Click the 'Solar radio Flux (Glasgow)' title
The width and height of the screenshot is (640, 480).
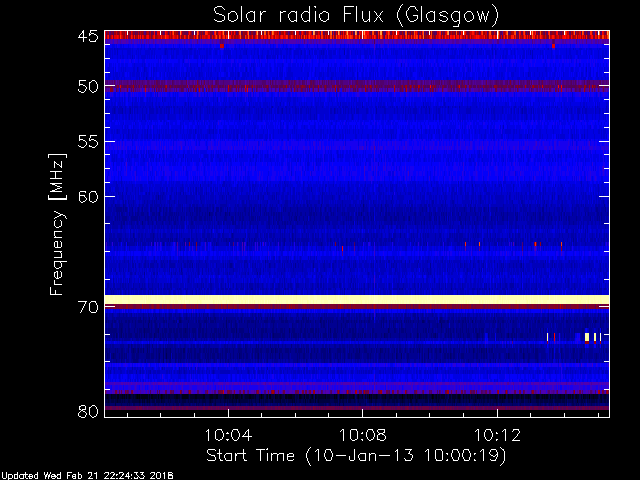pyautogui.click(x=356, y=16)
